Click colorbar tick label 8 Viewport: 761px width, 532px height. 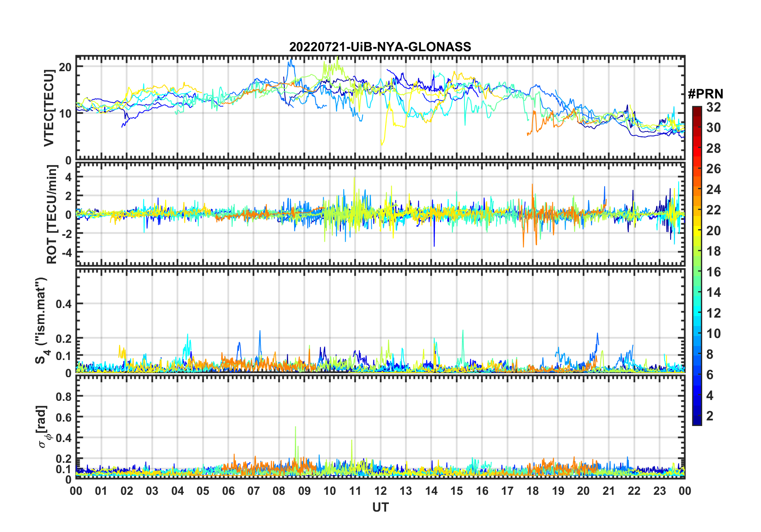[x=710, y=354]
